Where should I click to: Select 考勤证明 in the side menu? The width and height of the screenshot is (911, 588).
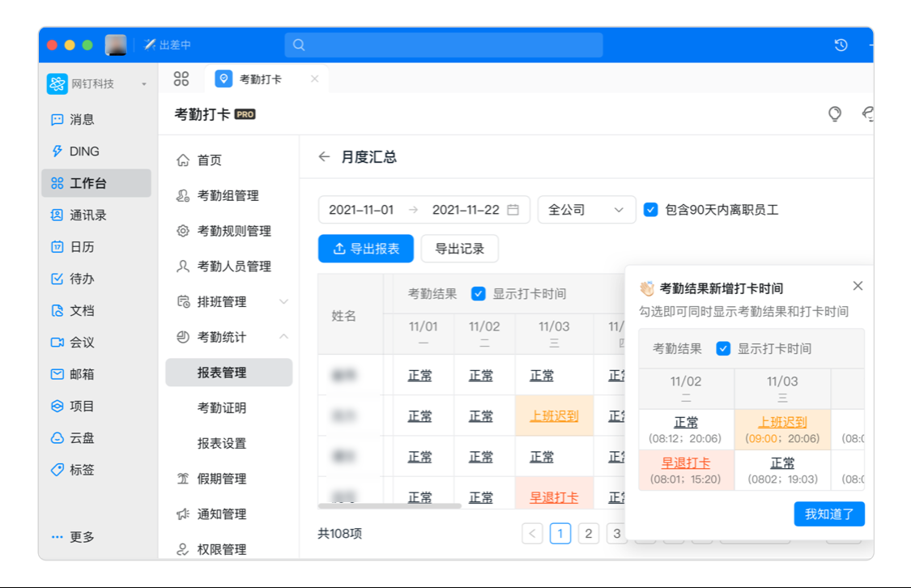tap(221, 408)
